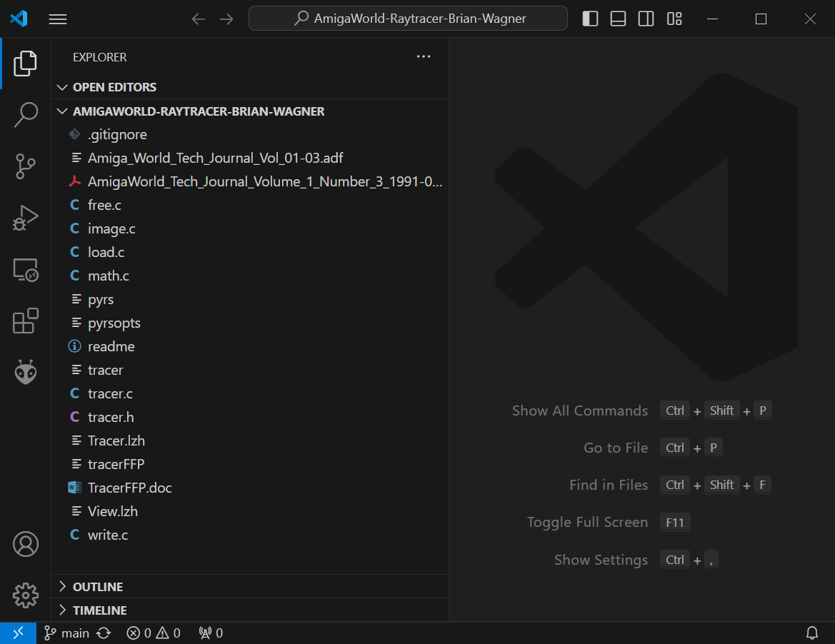Click the git icon beside .gitignore
The width and height of the screenshot is (835, 644).
click(75, 135)
